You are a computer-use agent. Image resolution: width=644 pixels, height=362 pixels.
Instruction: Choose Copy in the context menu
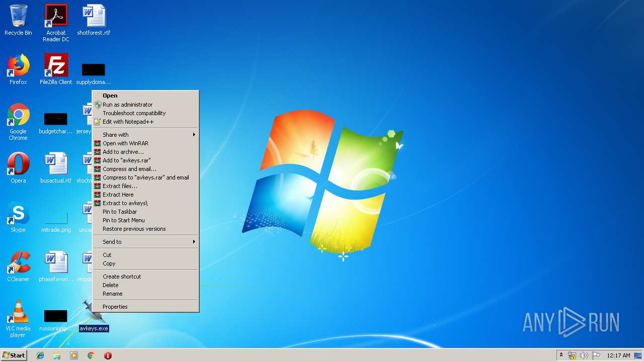[x=145, y=263]
